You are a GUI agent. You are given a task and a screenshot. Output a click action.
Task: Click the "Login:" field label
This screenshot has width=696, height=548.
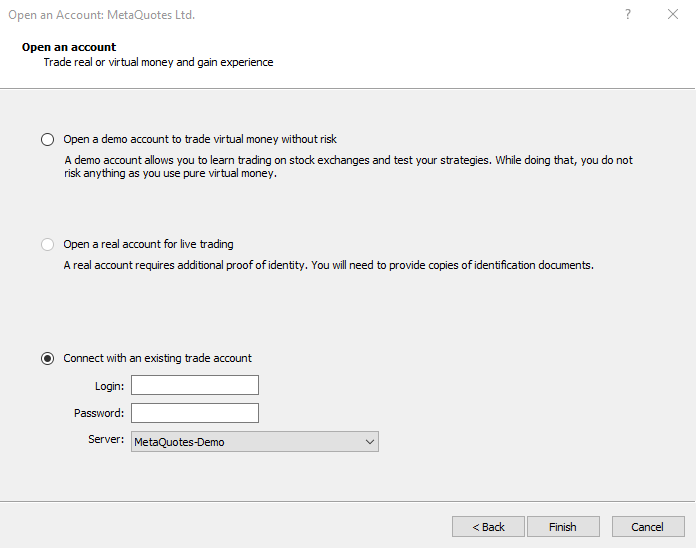[110, 386]
